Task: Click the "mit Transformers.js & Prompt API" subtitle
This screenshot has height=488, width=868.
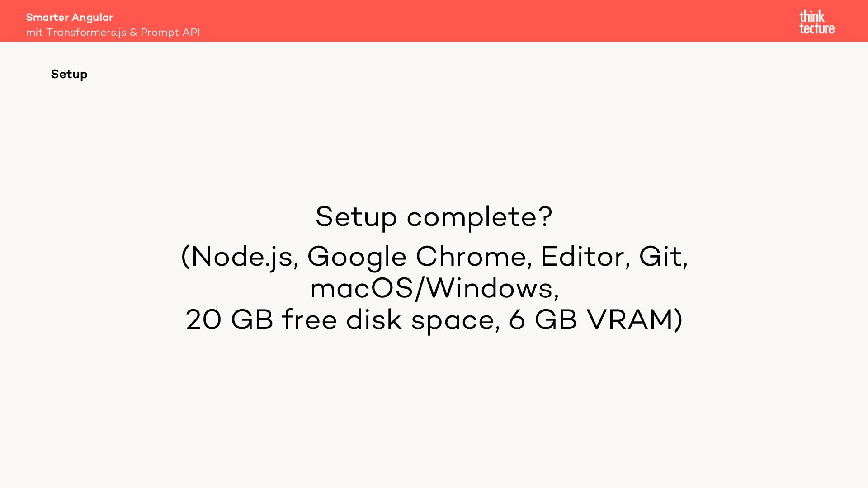Action: tap(113, 33)
